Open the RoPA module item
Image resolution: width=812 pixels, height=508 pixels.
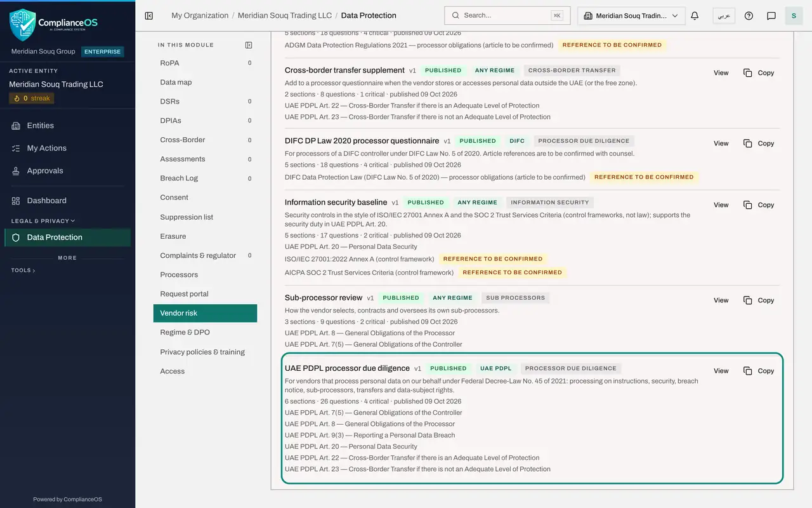(x=205, y=63)
